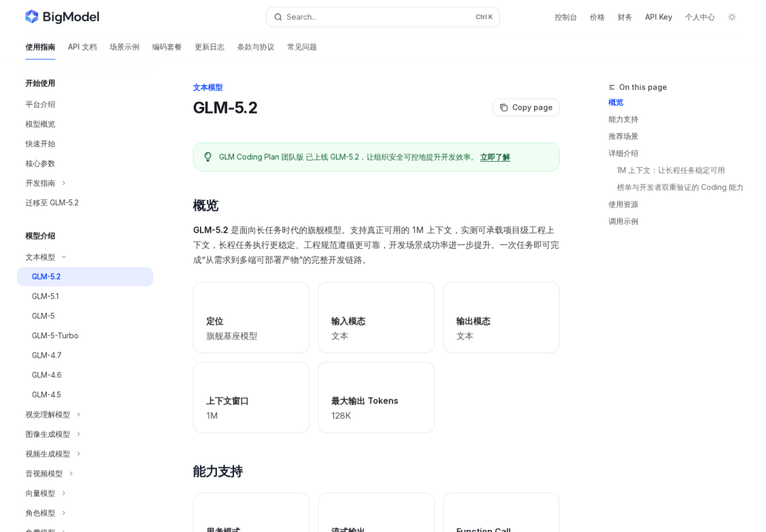
Task: Click the On this page list icon
Action: [x=611, y=87]
